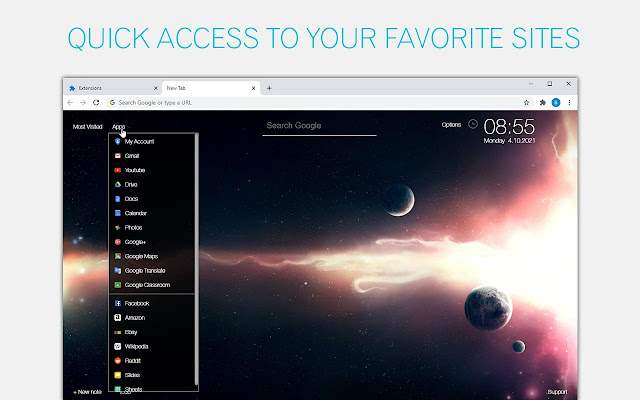
Task: Focus the Search Google field on page
Action: coord(319,127)
